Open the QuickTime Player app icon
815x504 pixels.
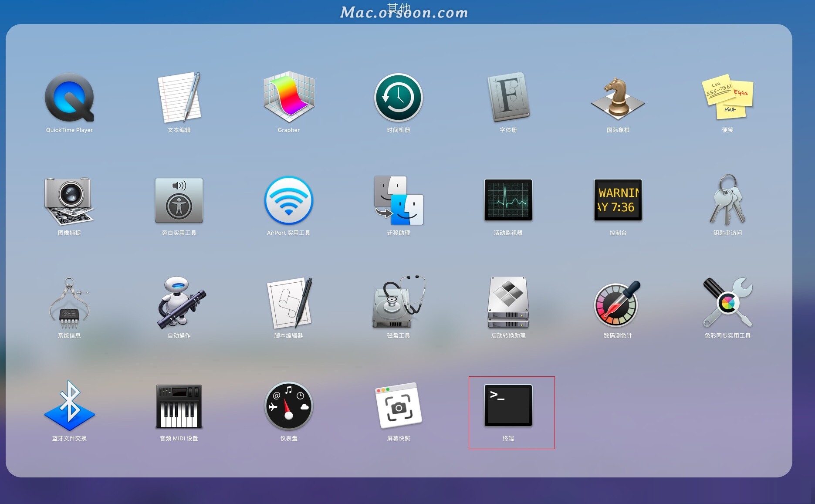pos(69,98)
